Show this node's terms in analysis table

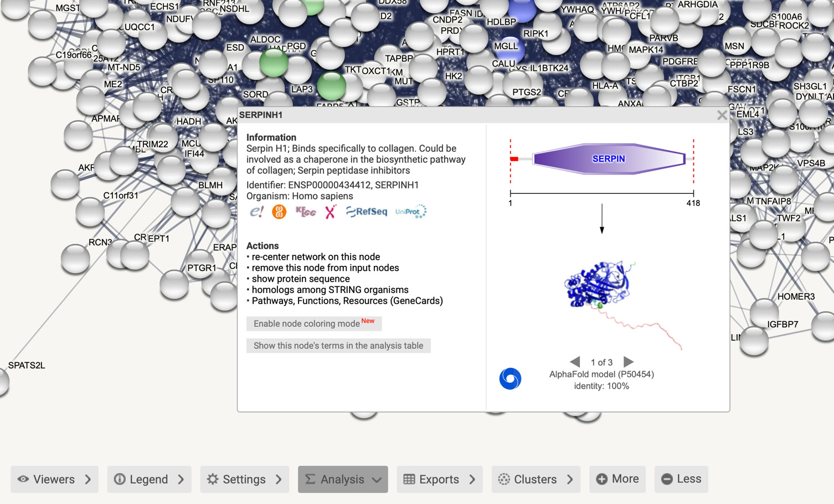[x=338, y=346]
